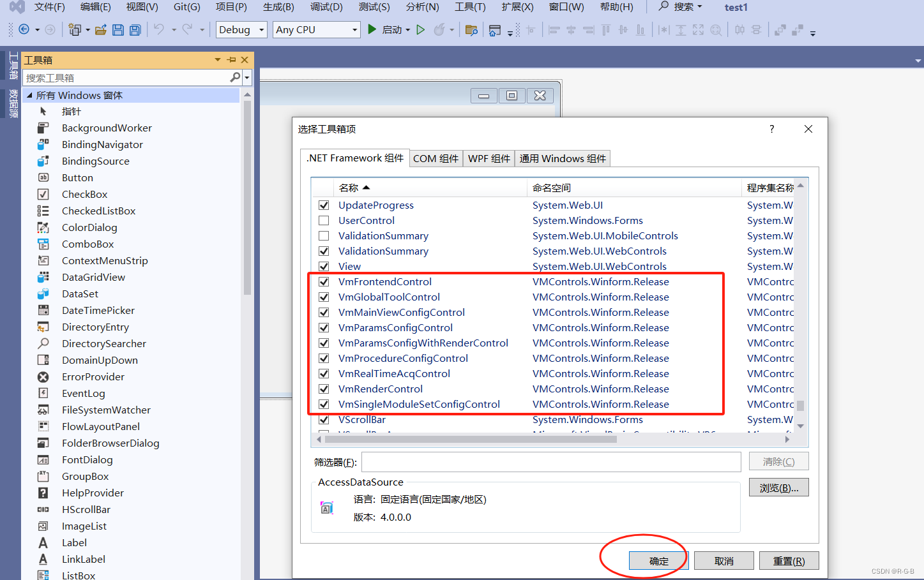Switch to the WPF 组件 tab
Viewport: 924px width, 580px height.
click(489, 158)
